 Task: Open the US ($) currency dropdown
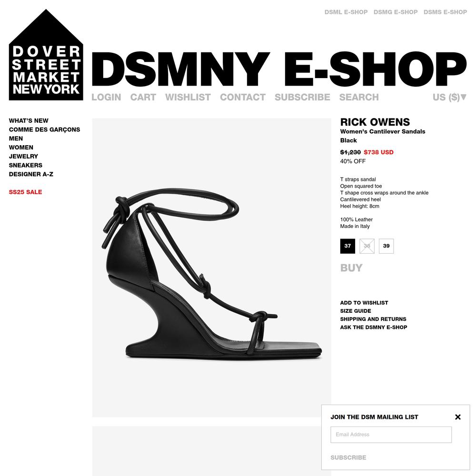click(x=449, y=97)
